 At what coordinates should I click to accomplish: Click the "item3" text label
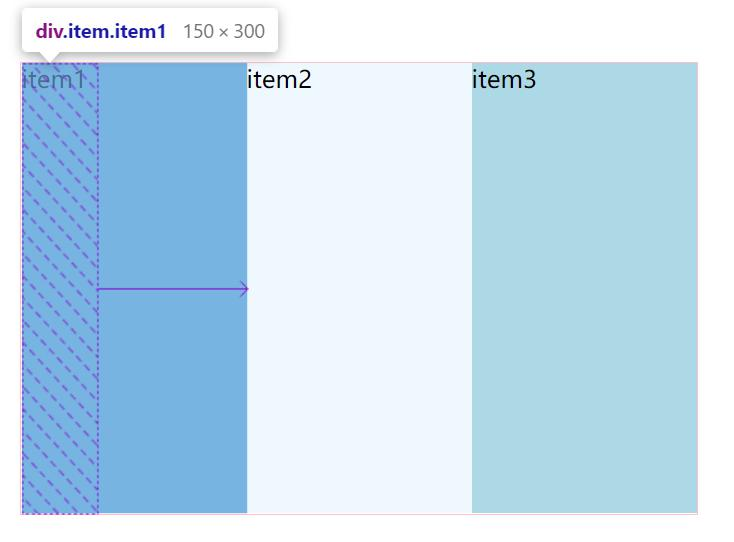click(504, 79)
